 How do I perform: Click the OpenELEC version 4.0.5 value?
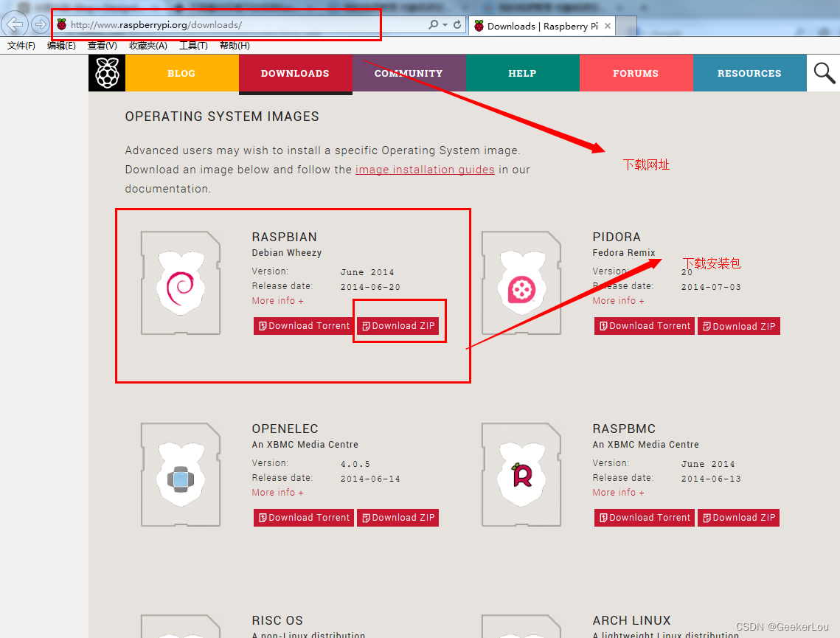(355, 464)
